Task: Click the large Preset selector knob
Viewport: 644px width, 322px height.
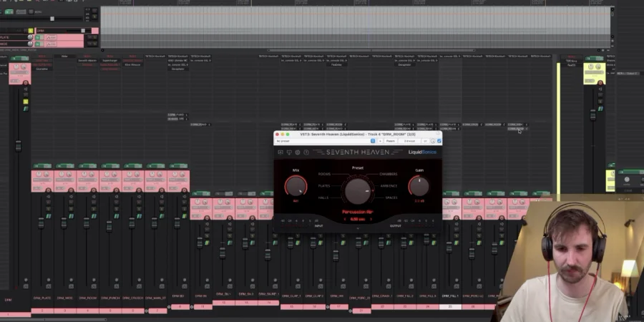Action: point(358,190)
